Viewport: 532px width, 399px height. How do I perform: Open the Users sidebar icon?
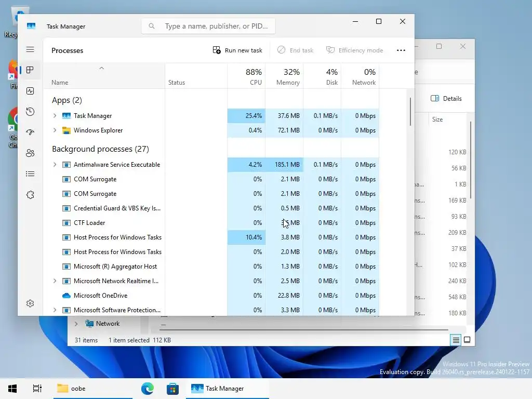[30, 153]
